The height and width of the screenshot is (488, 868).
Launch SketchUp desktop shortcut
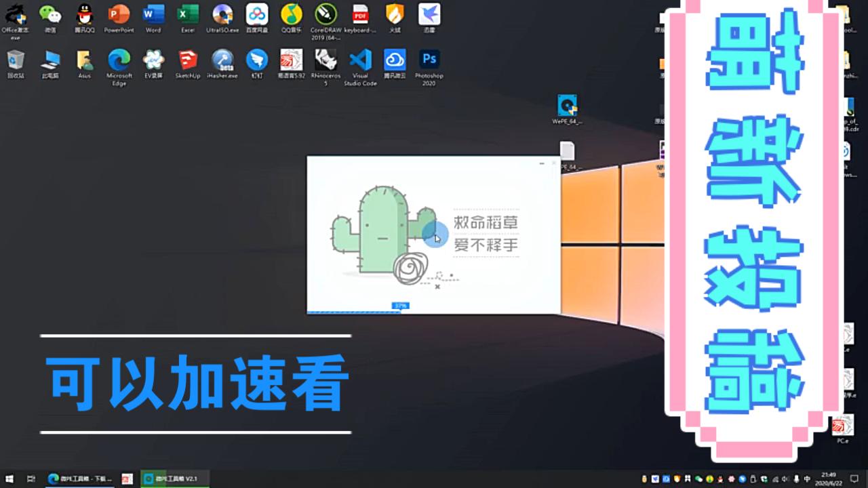(188, 64)
